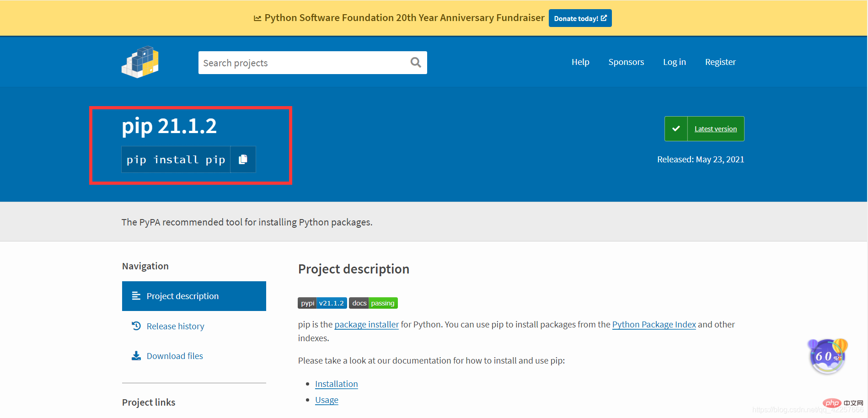
Task: Follow the Python Package Index link
Action: [654, 324]
